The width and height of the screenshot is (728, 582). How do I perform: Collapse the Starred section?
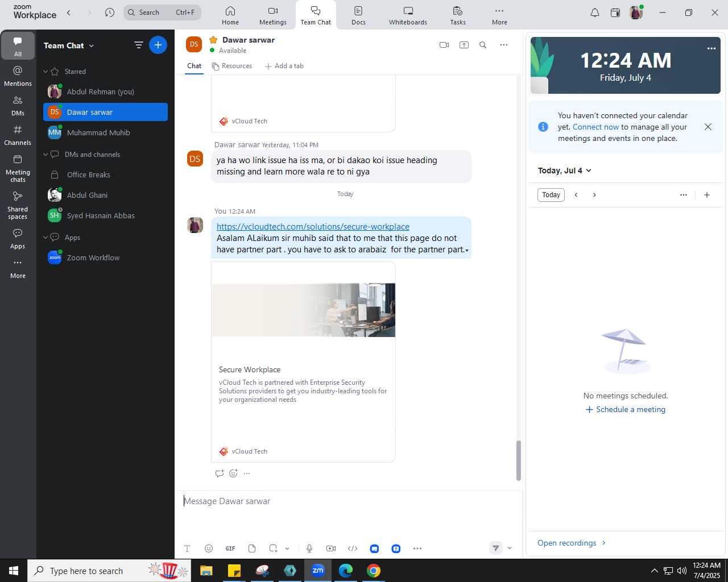45,72
